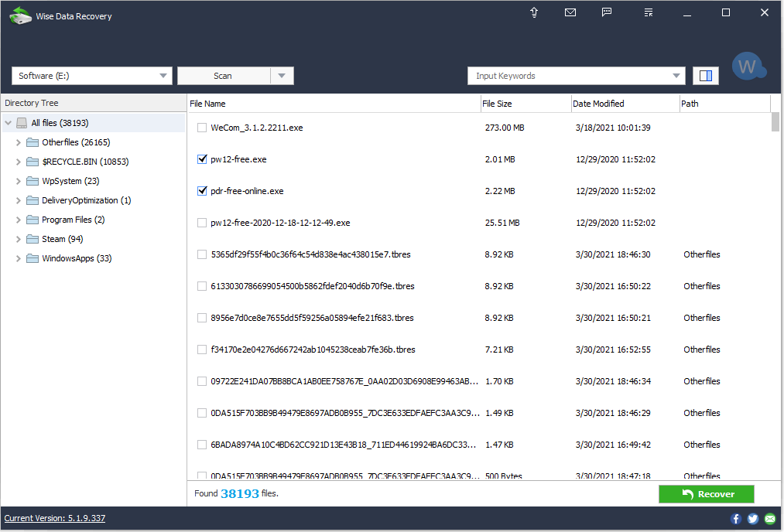This screenshot has width=784, height=532.
Task: Expand the Otherfiles tree node
Action: [19, 142]
